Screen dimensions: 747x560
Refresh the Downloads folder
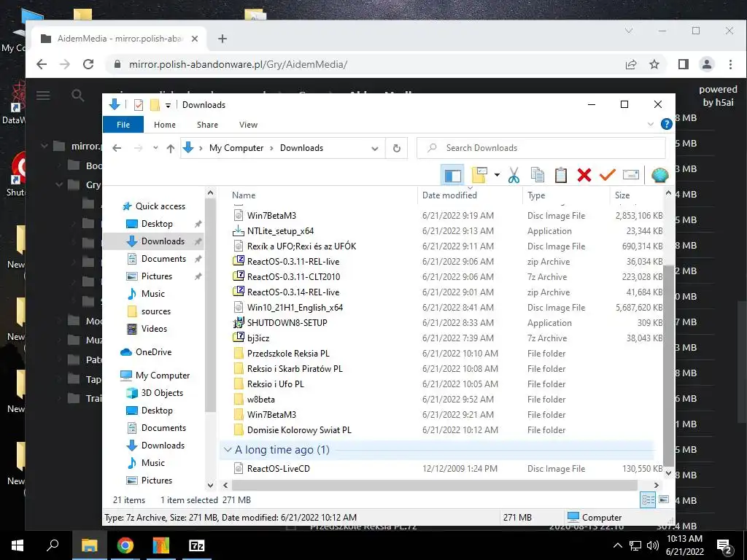(x=396, y=148)
